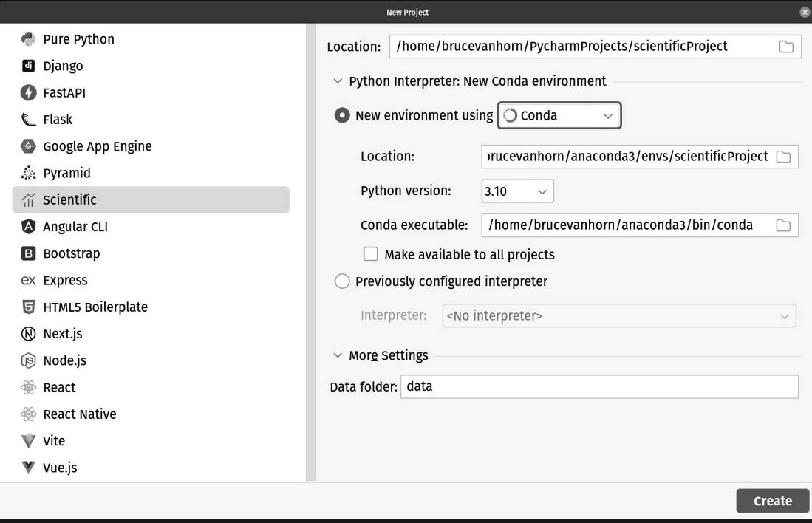The height and width of the screenshot is (523, 812).
Task: Select React Native project type
Action: (151, 414)
